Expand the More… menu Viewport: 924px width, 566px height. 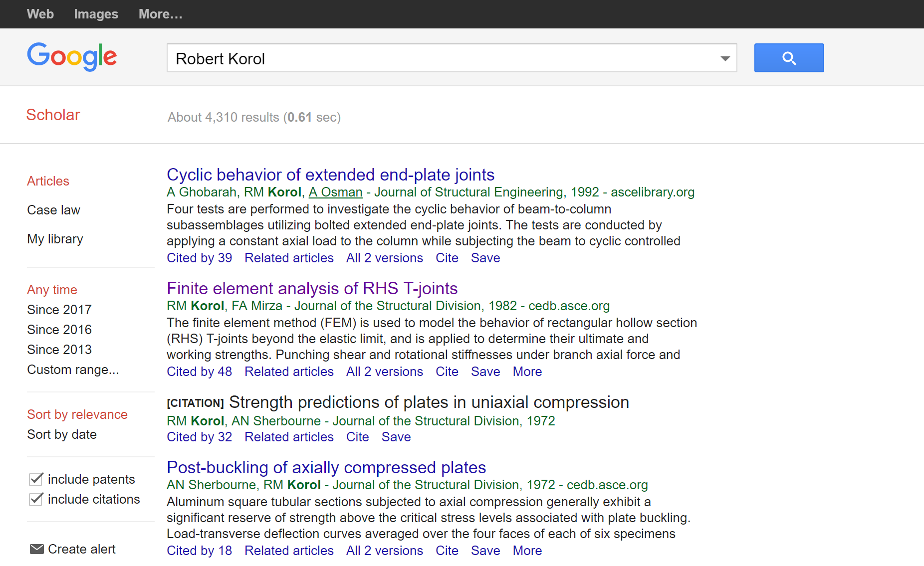[160, 14]
